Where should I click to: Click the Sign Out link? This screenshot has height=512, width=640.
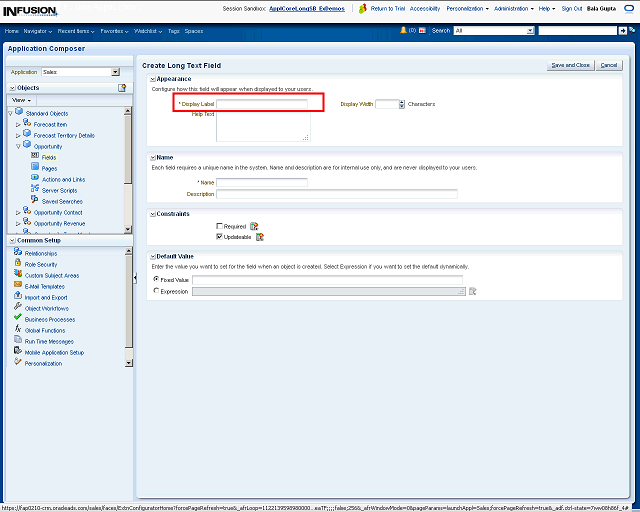pos(571,8)
